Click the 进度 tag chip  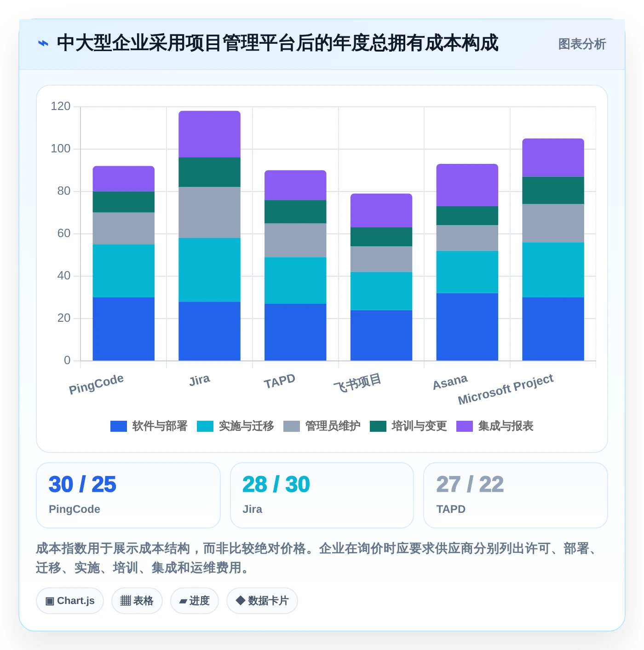click(x=195, y=601)
